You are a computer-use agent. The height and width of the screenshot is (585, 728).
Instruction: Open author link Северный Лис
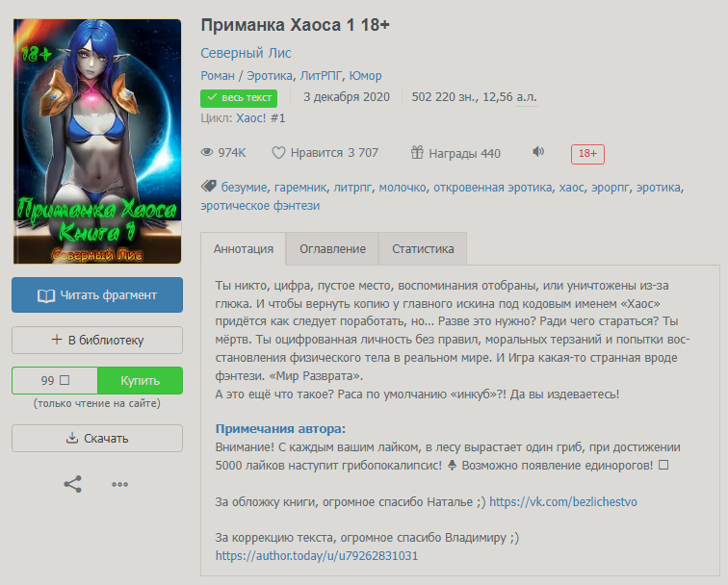pos(246,53)
